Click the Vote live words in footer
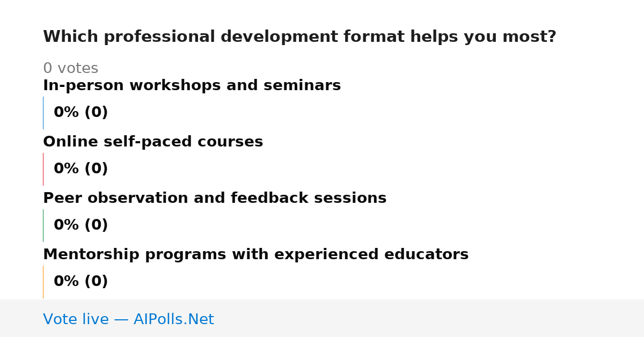This screenshot has height=337, width=644. point(76,320)
